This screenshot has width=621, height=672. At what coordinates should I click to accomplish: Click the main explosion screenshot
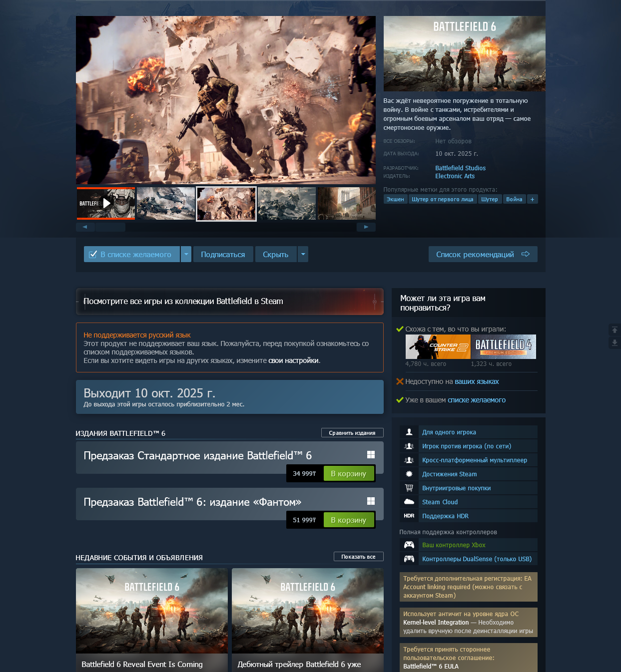tap(226, 100)
